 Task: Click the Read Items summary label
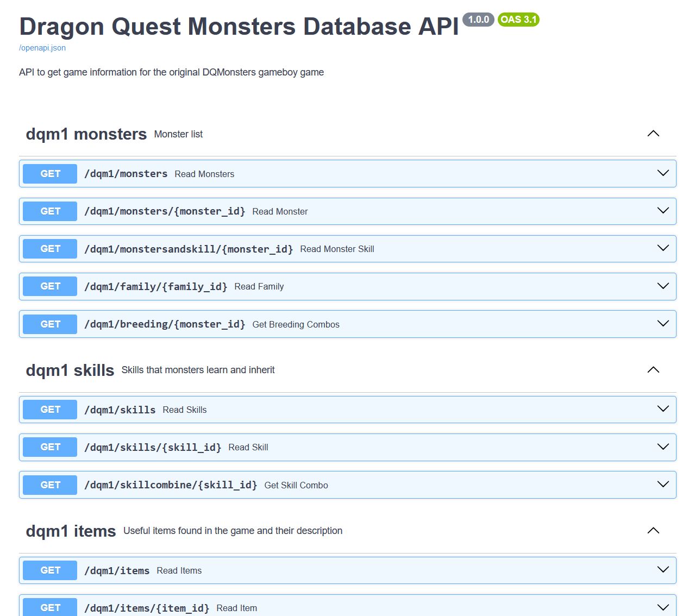pyautogui.click(x=179, y=570)
